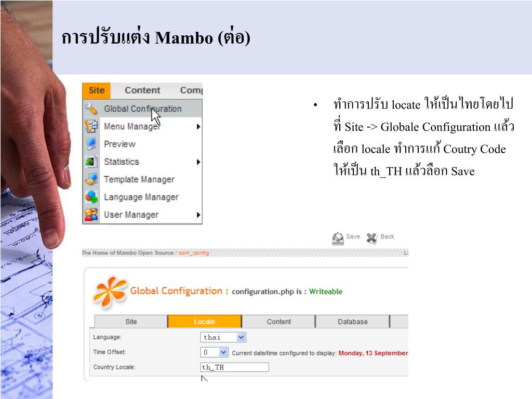This screenshot has width=532, height=399.
Task: Click the Global Configuration wrench icon
Action: 91,109
